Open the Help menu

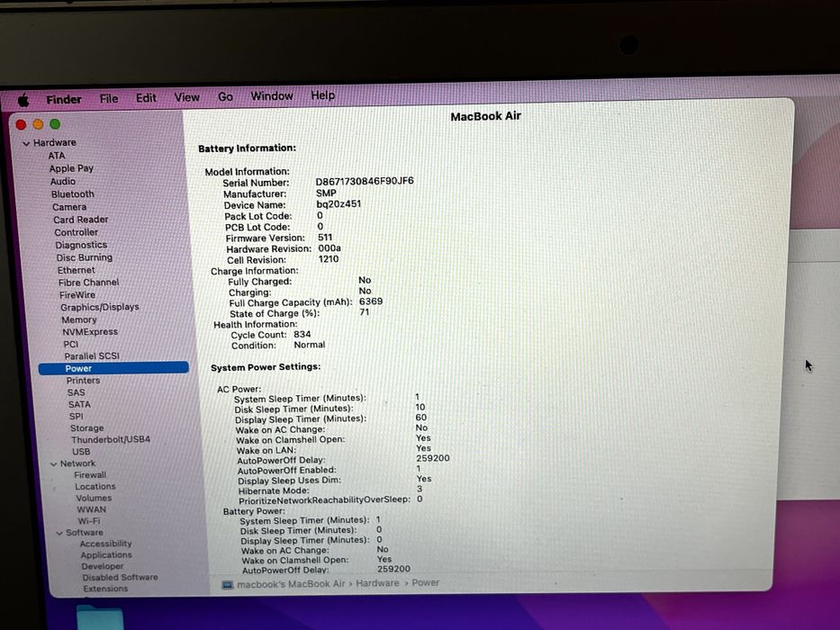coord(322,95)
